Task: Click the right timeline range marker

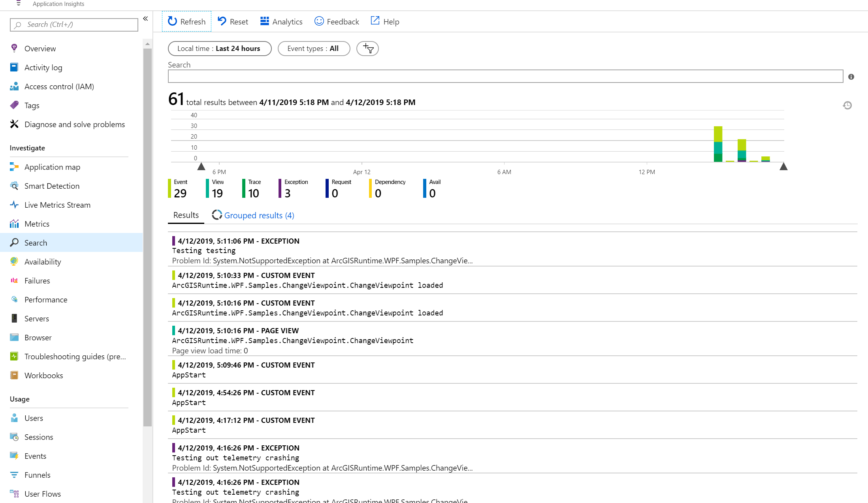Action: pos(783,167)
